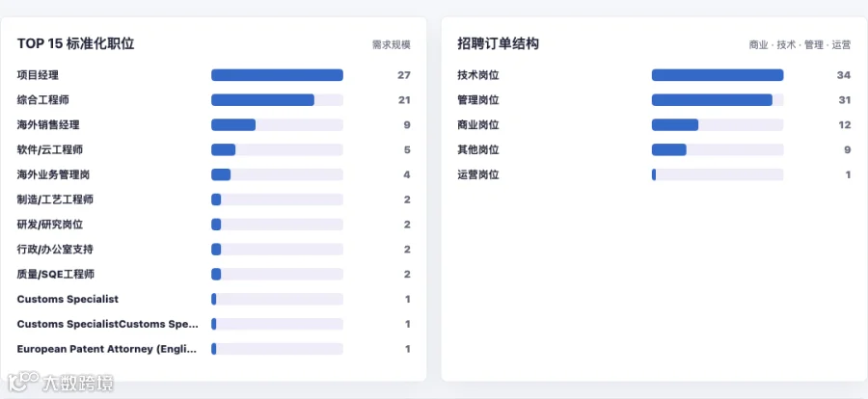Click the 技术岗位 bar
Image resolution: width=868 pixels, height=399 pixels.
718,75
